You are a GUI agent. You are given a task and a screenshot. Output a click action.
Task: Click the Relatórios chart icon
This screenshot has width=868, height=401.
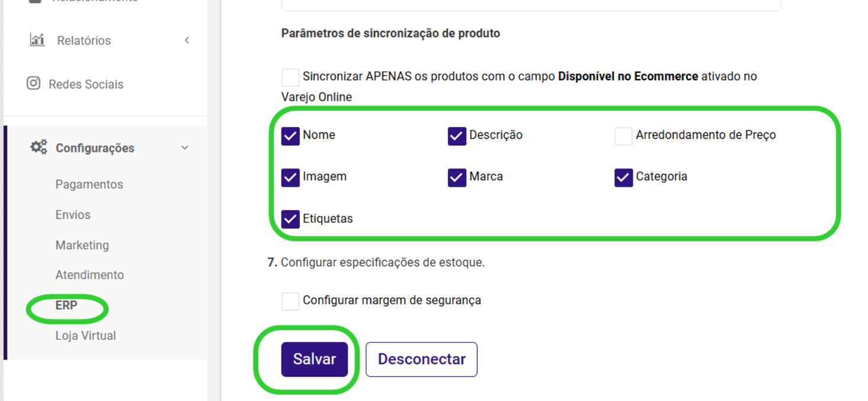click(37, 40)
